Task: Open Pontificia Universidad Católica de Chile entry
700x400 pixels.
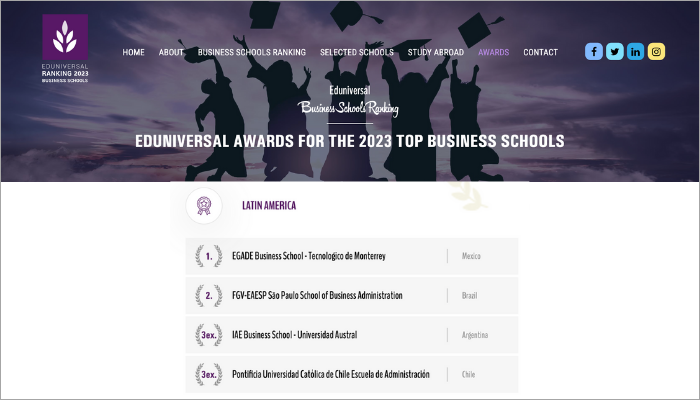Action: [x=331, y=374]
